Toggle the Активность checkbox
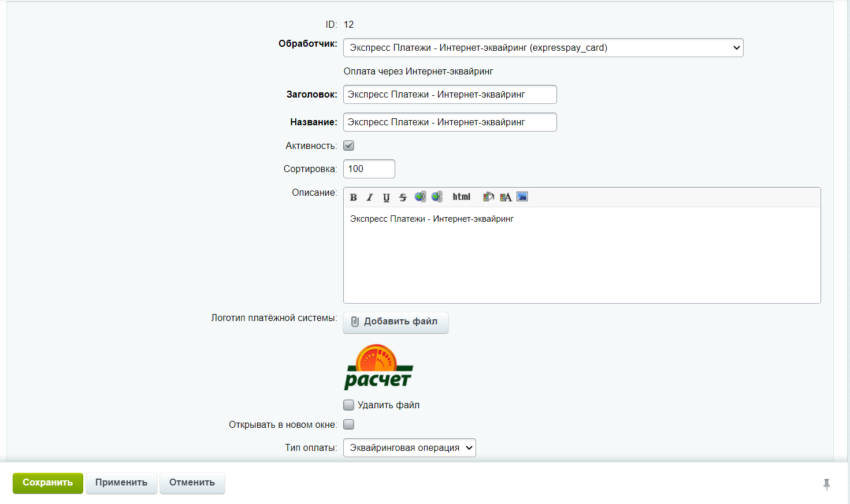 click(349, 146)
